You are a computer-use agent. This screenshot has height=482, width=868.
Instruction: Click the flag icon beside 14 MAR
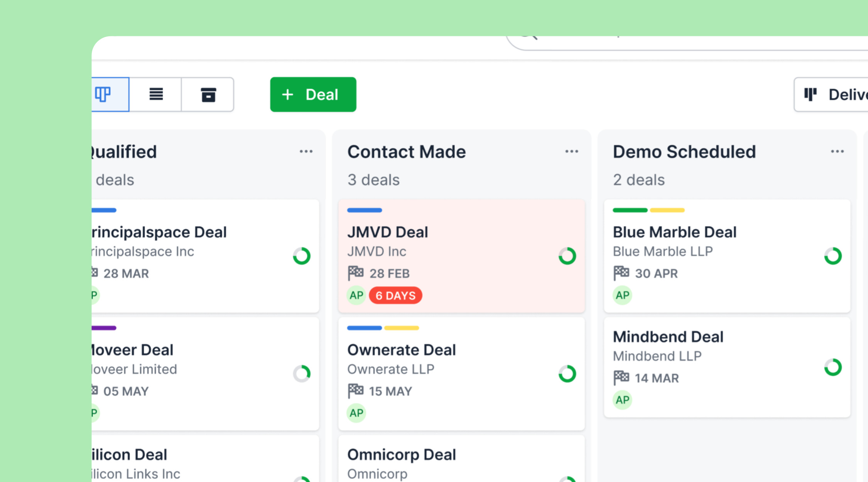coord(621,378)
